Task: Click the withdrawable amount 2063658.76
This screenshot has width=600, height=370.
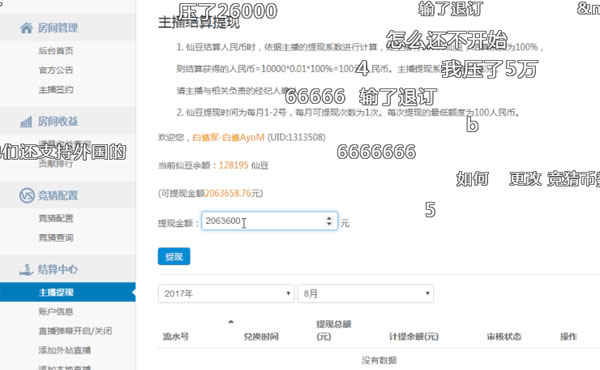Action: click(x=228, y=193)
